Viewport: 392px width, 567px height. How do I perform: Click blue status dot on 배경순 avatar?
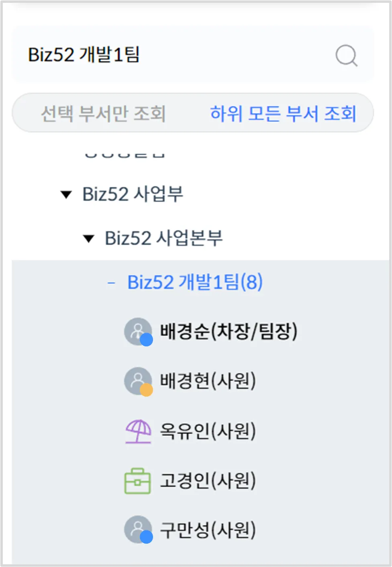tap(146, 340)
